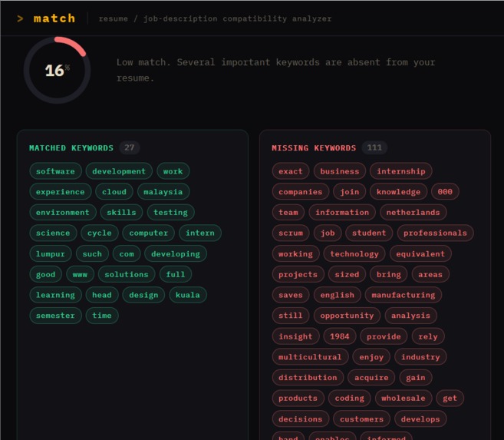The height and width of the screenshot is (440, 504).
Task: Click the 'english' missing keyword chip
Action: (338, 295)
